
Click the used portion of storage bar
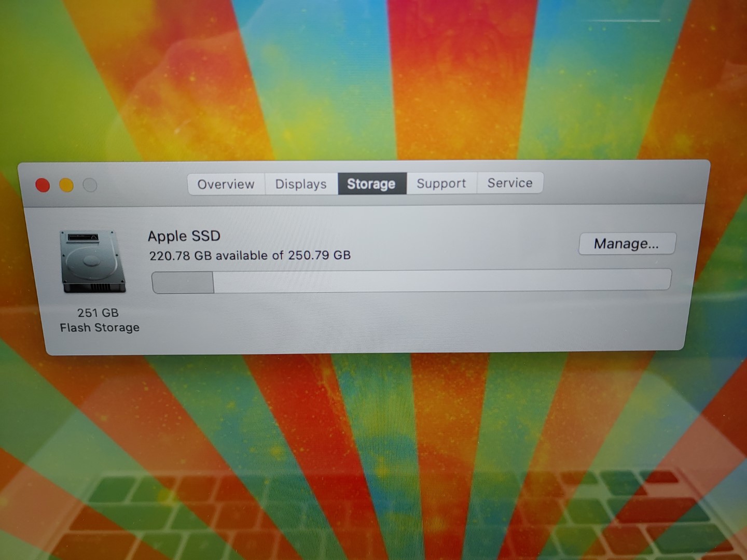click(x=183, y=283)
